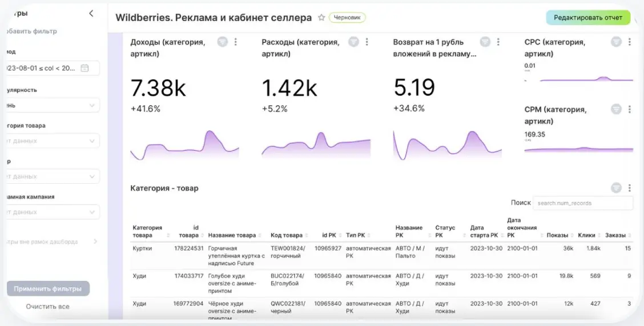Open three-dot menu on CPM card
Screen dimensions: 644x326
pyautogui.click(x=630, y=109)
